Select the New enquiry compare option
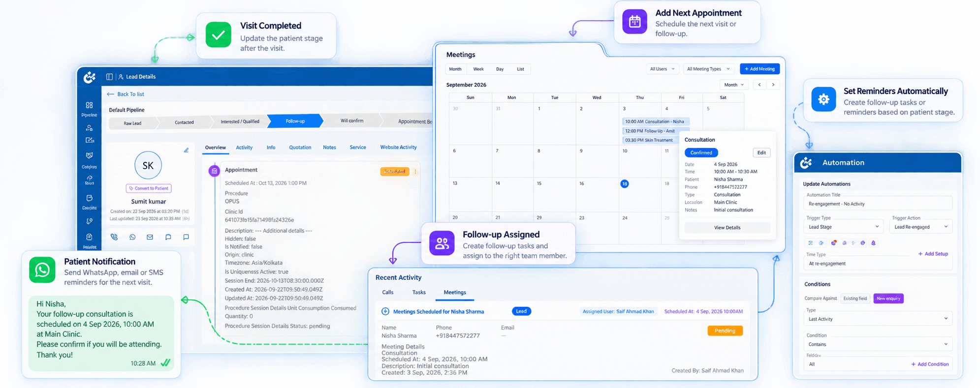This screenshot has width=980, height=388. click(x=888, y=298)
